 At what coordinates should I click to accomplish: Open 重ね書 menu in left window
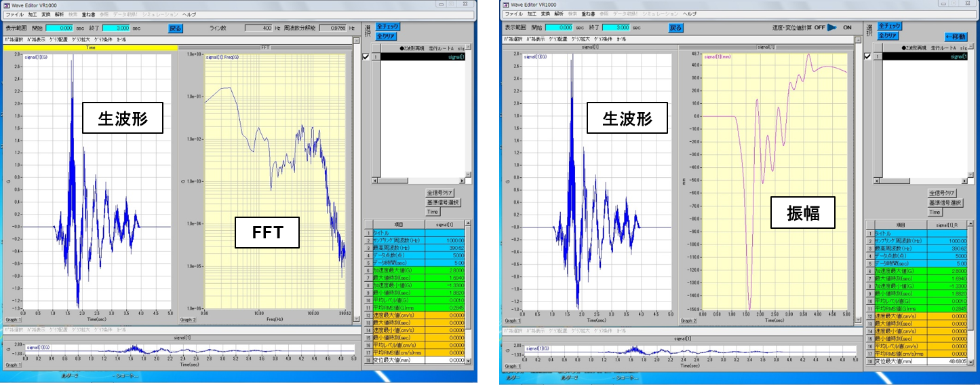pyautogui.click(x=89, y=14)
